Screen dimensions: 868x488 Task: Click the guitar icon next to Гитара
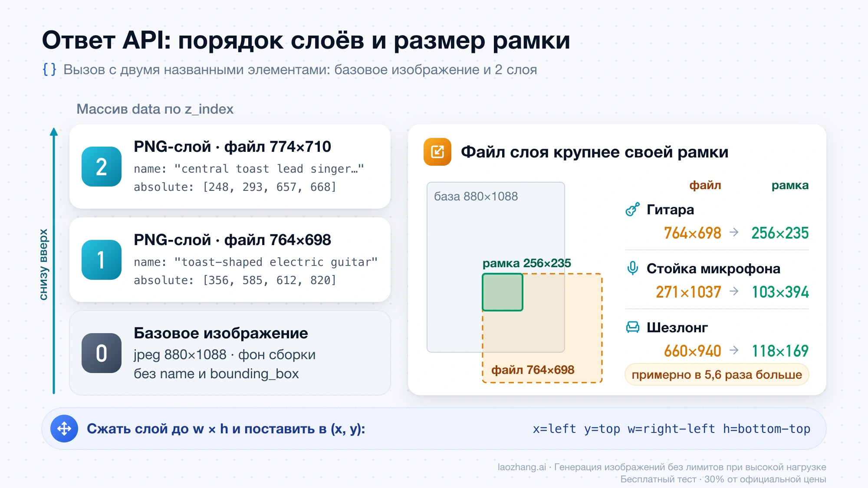click(633, 210)
